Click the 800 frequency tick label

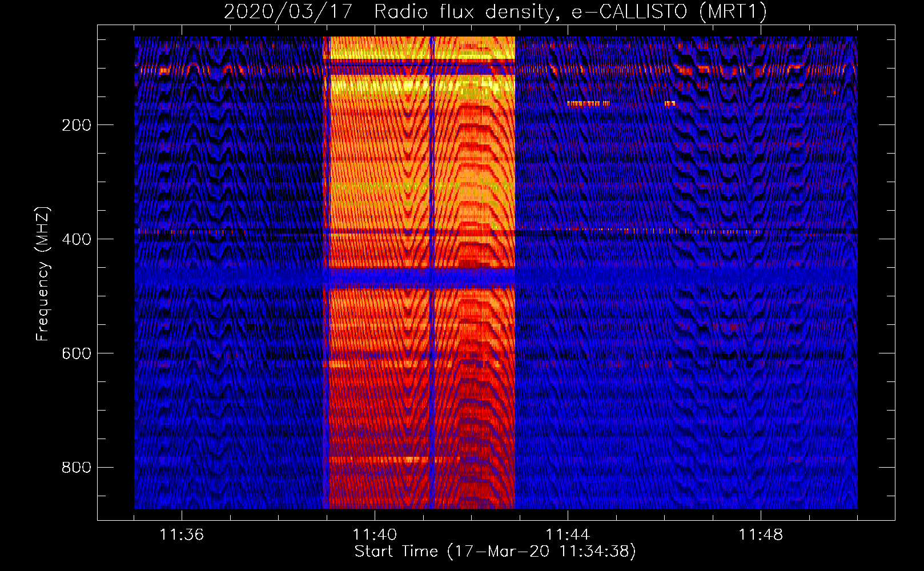(77, 468)
